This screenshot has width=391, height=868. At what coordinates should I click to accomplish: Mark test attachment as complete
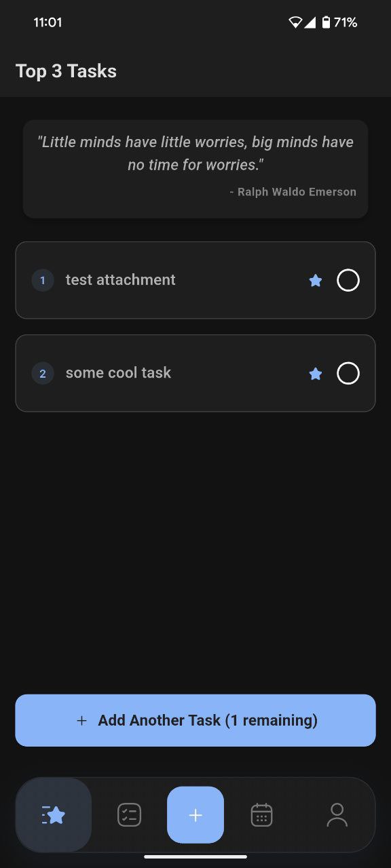[x=348, y=280]
